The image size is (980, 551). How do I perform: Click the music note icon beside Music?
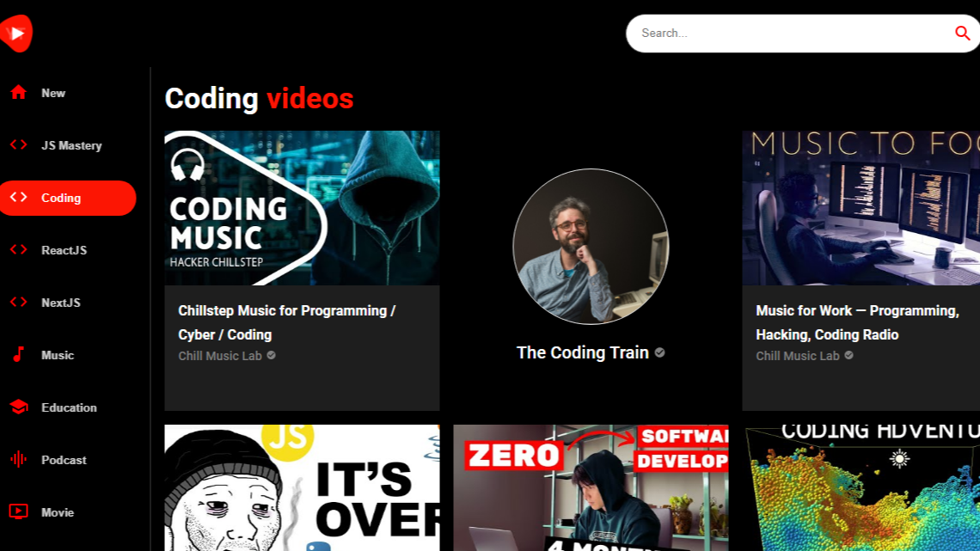19,355
